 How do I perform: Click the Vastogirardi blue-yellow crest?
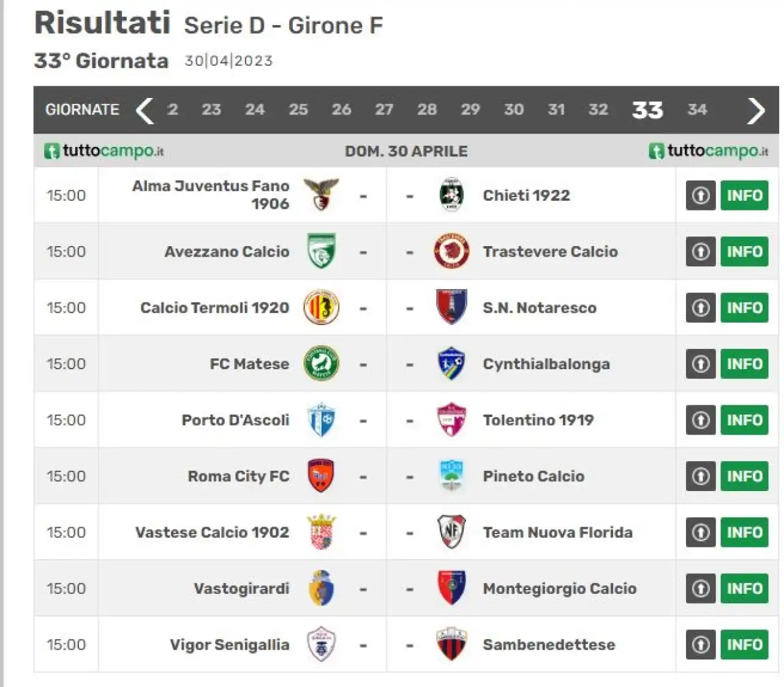point(322,588)
